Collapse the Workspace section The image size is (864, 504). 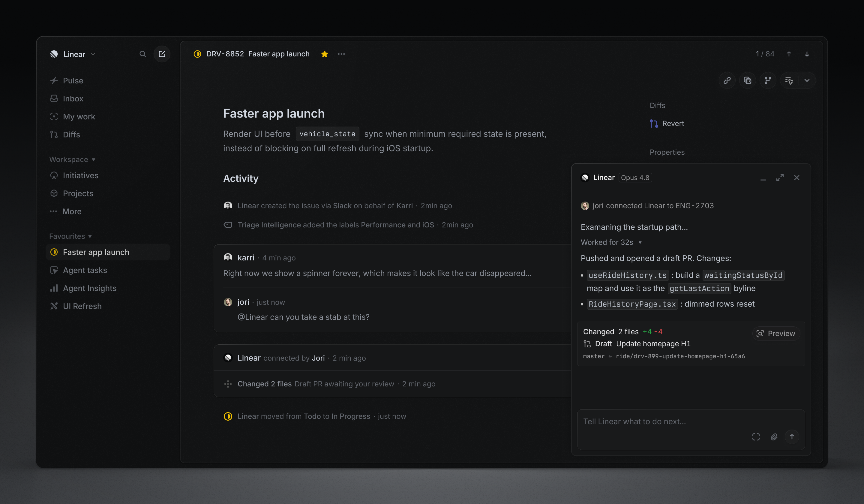pyautogui.click(x=72, y=159)
